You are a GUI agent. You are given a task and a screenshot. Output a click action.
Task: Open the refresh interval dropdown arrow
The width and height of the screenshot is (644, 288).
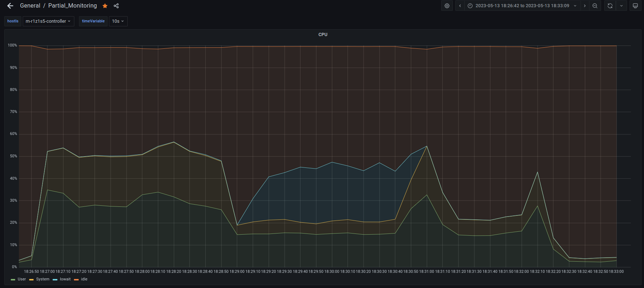pyautogui.click(x=621, y=6)
